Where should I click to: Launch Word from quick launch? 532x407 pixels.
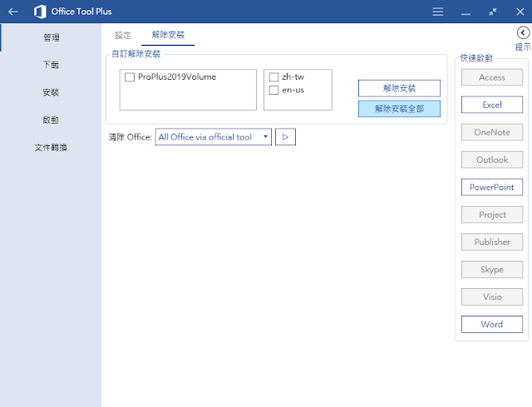pyautogui.click(x=492, y=324)
